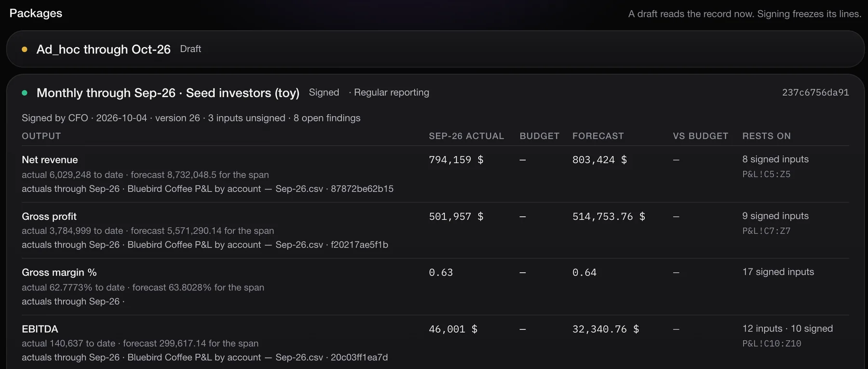Click the FORECAST column header
This screenshot has width=868, height=369.
598,136
